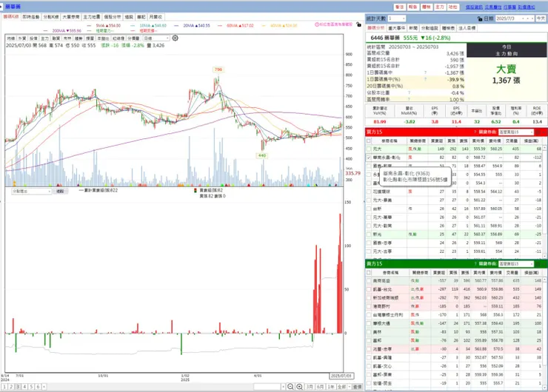Viewport: 548px width, 392px height.
Task: Toggle the 投信 chart overlay button
Action: click(33, 38)
